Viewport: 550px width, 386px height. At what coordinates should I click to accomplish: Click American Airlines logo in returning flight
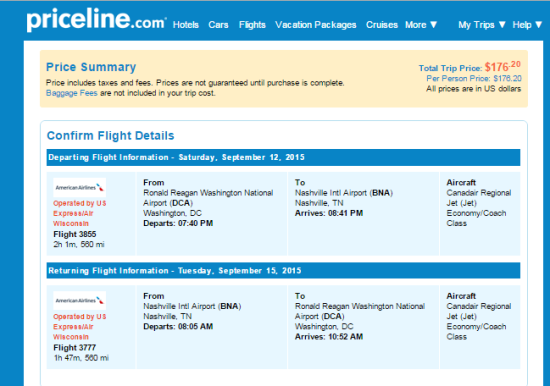(79, 301)
